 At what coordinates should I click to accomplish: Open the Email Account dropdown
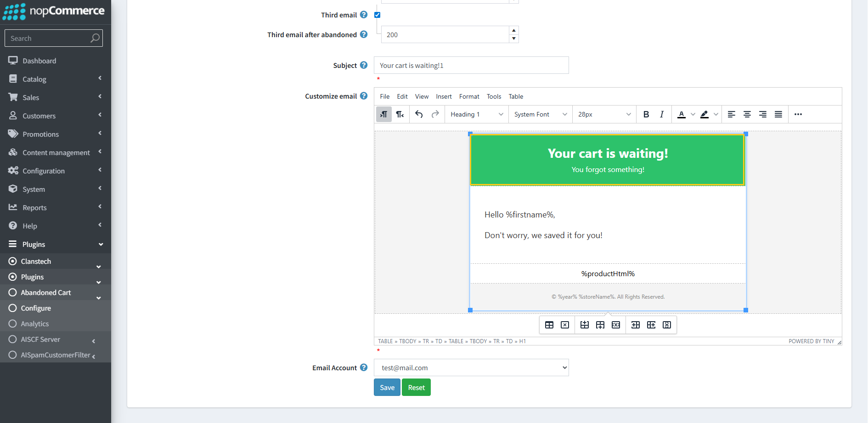(x=471, y=367)
